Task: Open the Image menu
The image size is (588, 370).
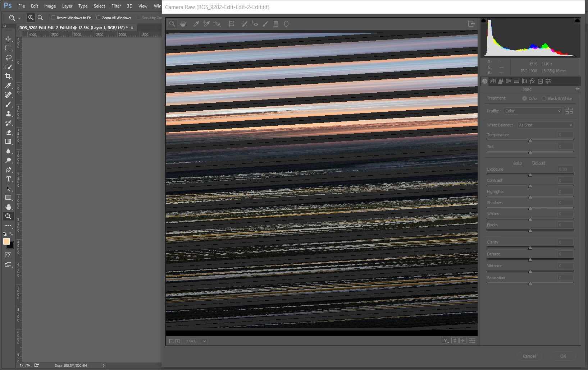Action: [50, 6]
